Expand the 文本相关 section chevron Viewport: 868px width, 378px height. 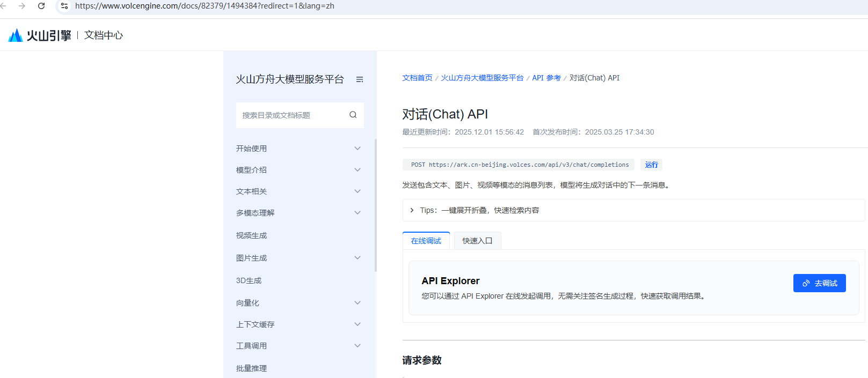point(358,191)
